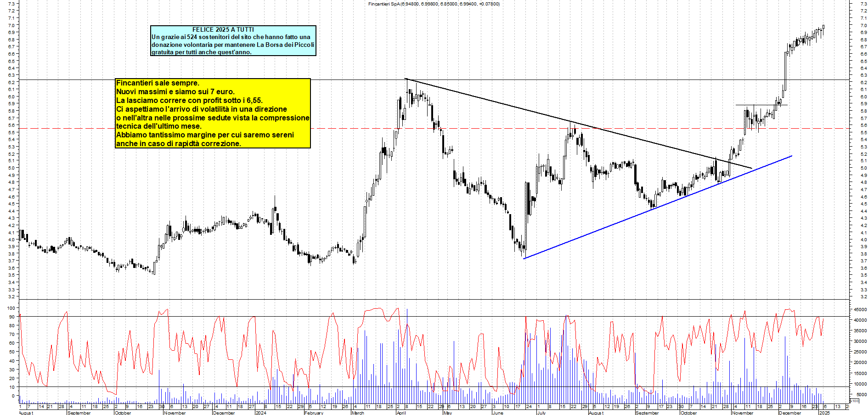Click 'tecnica dell'ultimo mese.' annotation line

[x=158, y=126]
